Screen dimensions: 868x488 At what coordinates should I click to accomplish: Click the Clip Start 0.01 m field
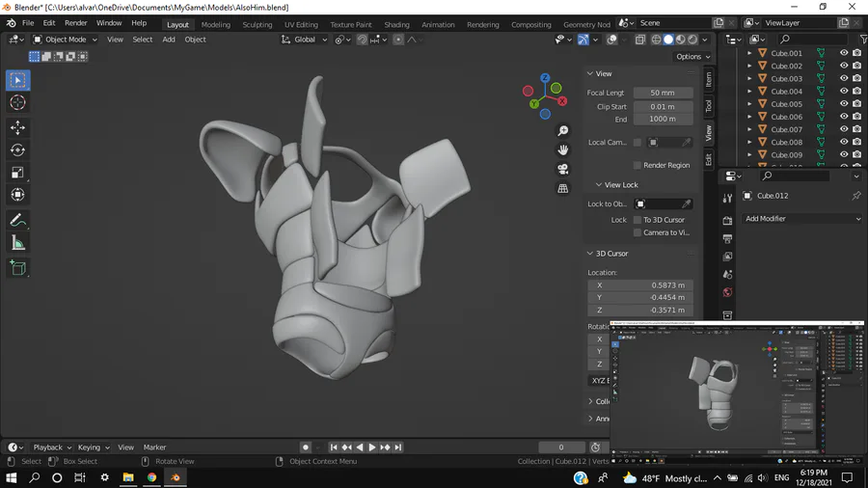tap(663, 107)
